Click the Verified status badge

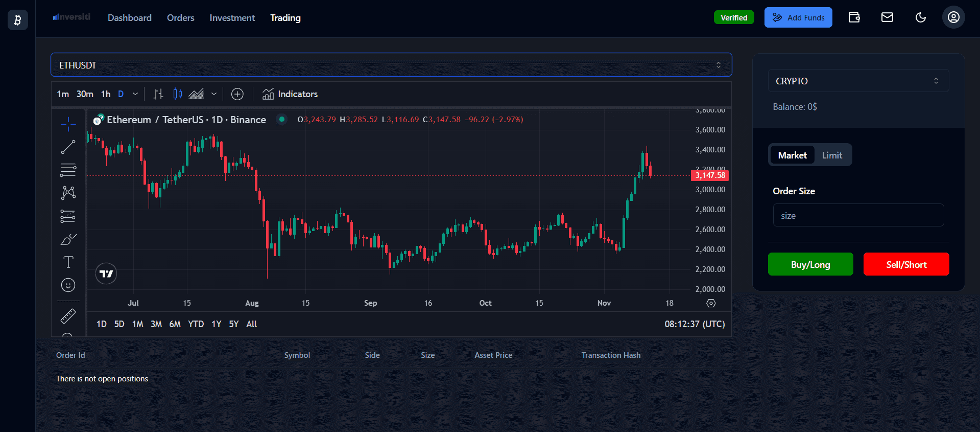[734, 17]
